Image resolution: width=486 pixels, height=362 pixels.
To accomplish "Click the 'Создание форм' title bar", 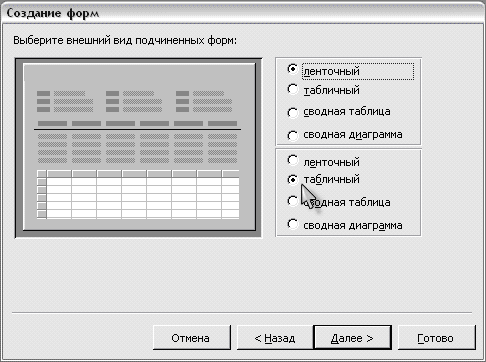I will [243, 13].
